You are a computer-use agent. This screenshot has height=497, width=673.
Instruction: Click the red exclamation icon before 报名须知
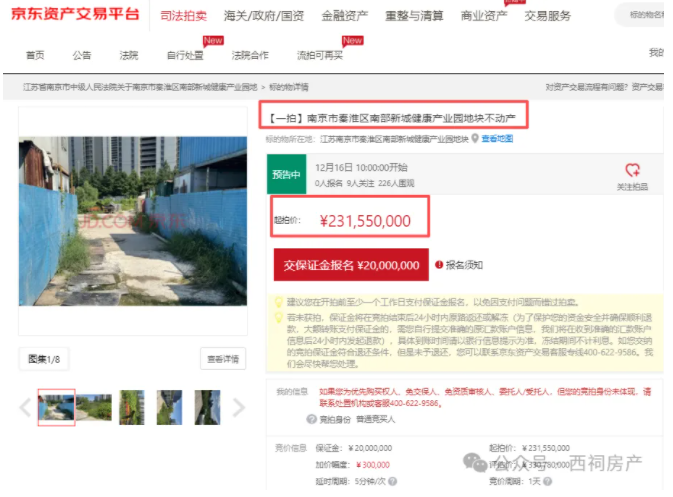[x=439, y=265]
